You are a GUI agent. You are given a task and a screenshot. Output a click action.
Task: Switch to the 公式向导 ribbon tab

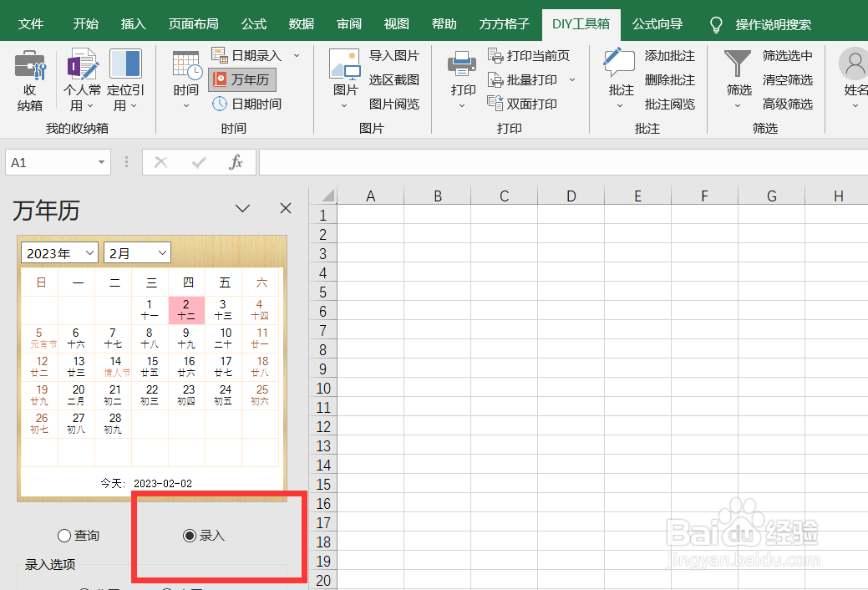coord(657,24)
